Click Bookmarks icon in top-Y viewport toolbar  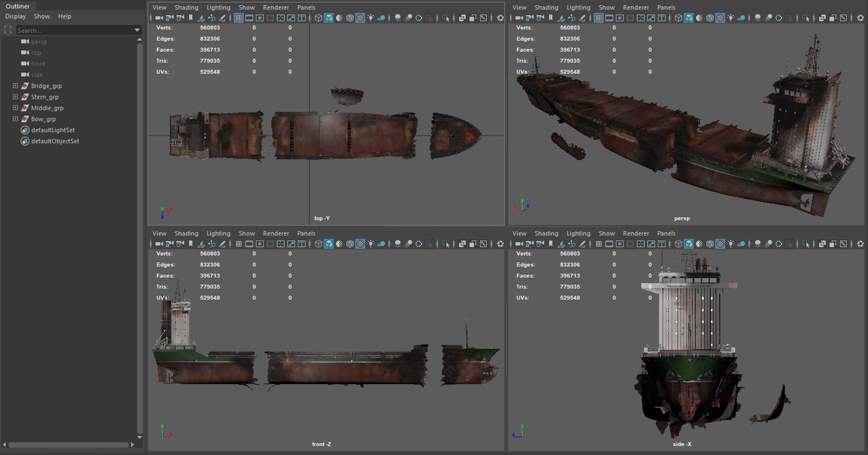(x=190, y=18)
